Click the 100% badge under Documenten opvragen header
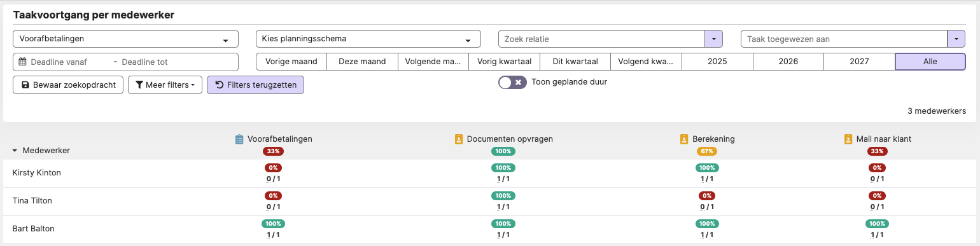Screen dimensions: 980x246 [x=503, y=151]
